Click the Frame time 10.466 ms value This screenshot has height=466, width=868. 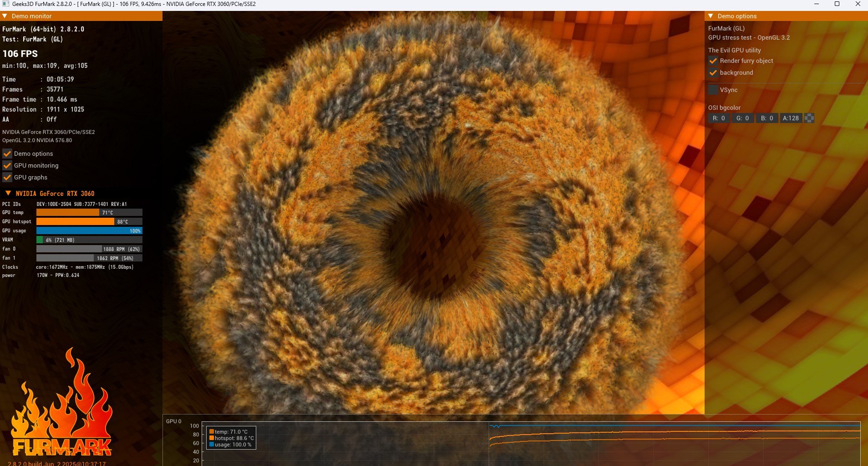tap(62, 99)
